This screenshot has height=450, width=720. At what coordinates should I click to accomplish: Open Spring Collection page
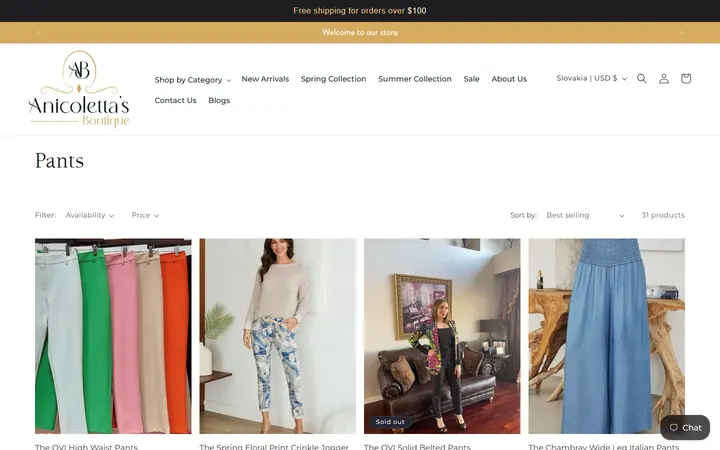333,79
